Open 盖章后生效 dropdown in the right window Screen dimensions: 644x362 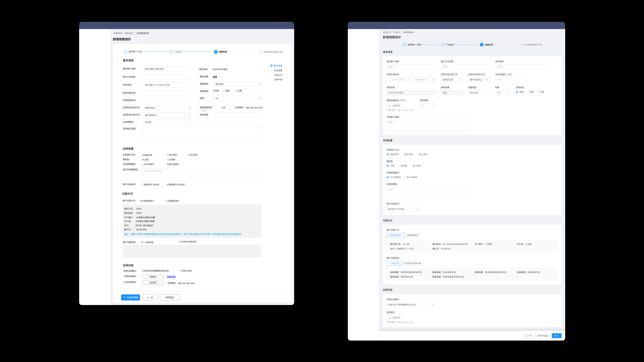pyautogui.click(x=452, y=80)
